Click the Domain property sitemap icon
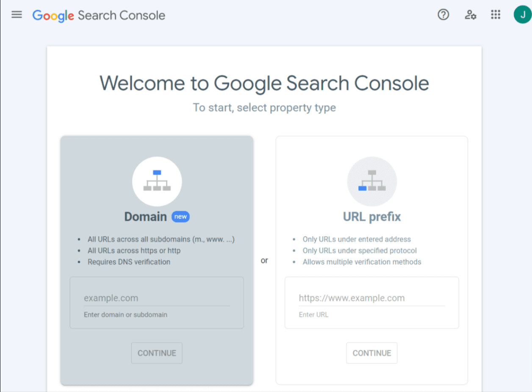Image resolution: width=532 pixels, height=392 pixels. pyautogui.click(x=157, y=181)
